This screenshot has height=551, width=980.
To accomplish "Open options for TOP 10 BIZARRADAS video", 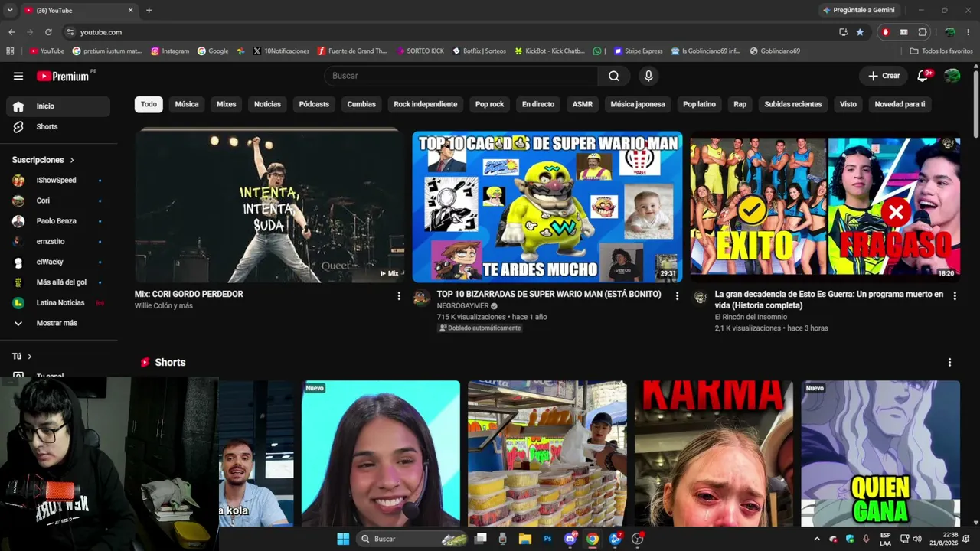I will click(677, 295).
